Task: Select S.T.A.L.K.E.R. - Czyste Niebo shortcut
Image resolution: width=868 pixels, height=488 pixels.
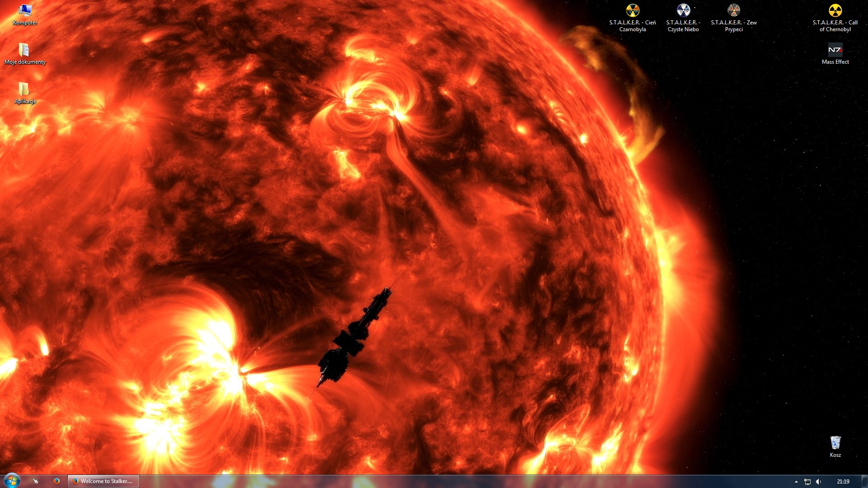Action: 683,18
